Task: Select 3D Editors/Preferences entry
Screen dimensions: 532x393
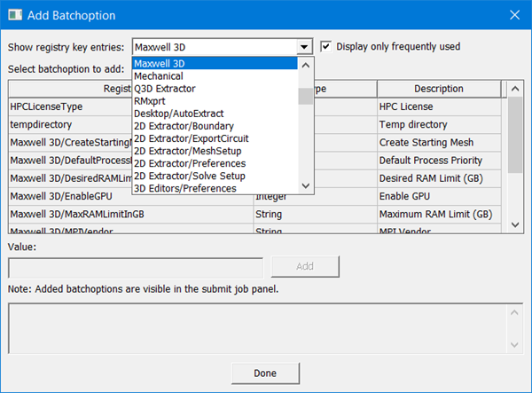Action: (215, 188)
